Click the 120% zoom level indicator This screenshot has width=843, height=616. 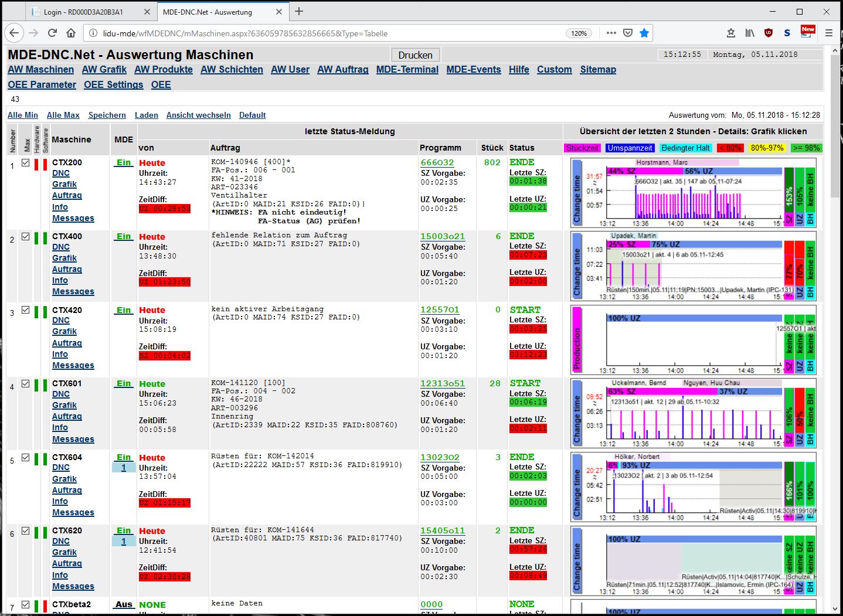(579, 33)
